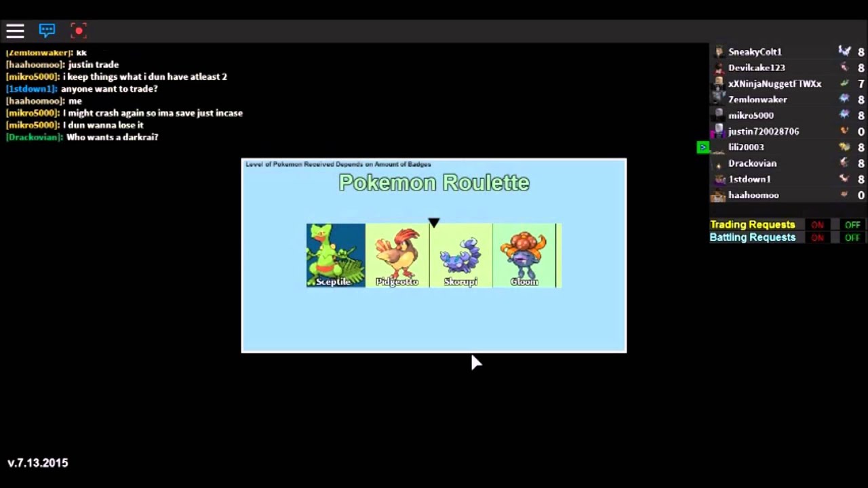This screenshot has width=868, height=488.
Task: Click the Trading Requests label
Action: (752, 224)
